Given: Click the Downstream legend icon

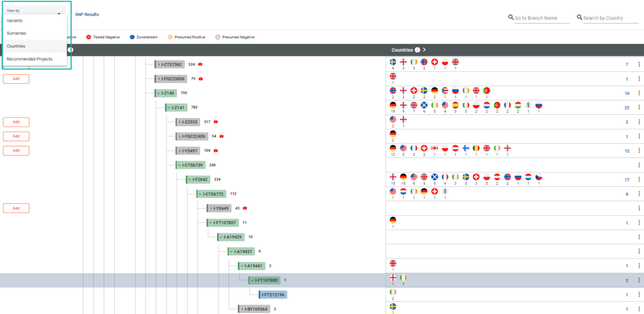Looking at the screenshot, I should (131, 37).
